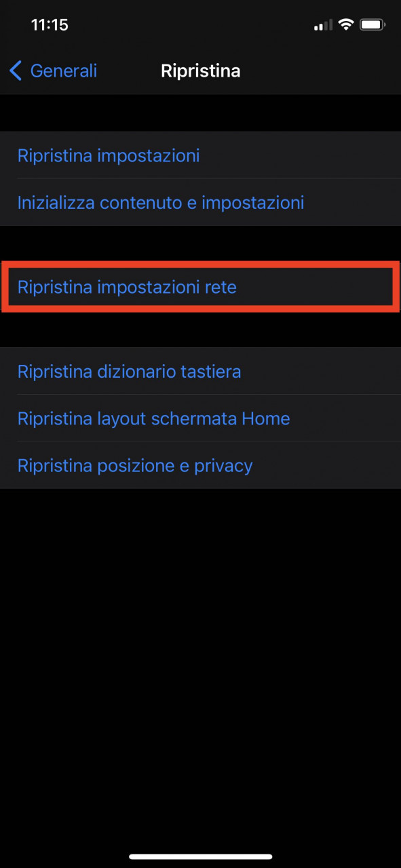Tap the cellular signal bars icon

point(324,26)
